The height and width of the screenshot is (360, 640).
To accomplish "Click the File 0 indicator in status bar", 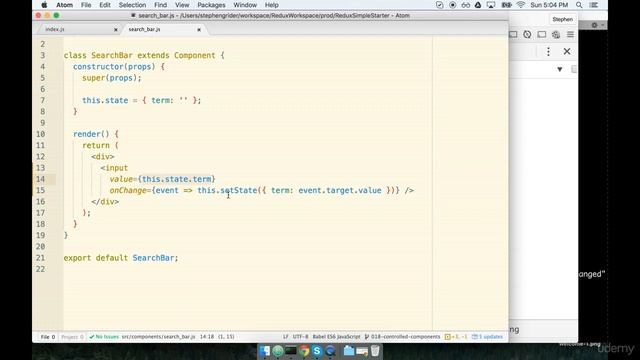I will click(48, 337).
